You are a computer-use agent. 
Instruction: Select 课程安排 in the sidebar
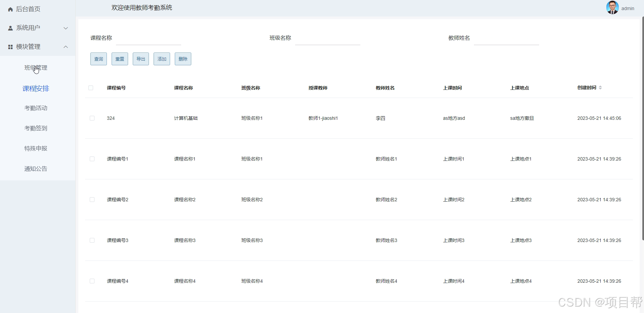pyautogui.click(x=36, y=89)
